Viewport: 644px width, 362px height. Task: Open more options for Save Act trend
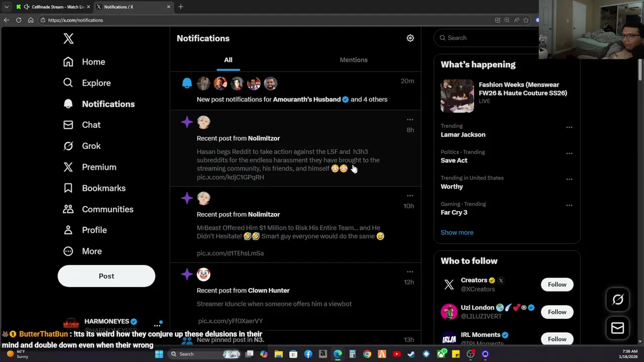click(x=569, y=153)
